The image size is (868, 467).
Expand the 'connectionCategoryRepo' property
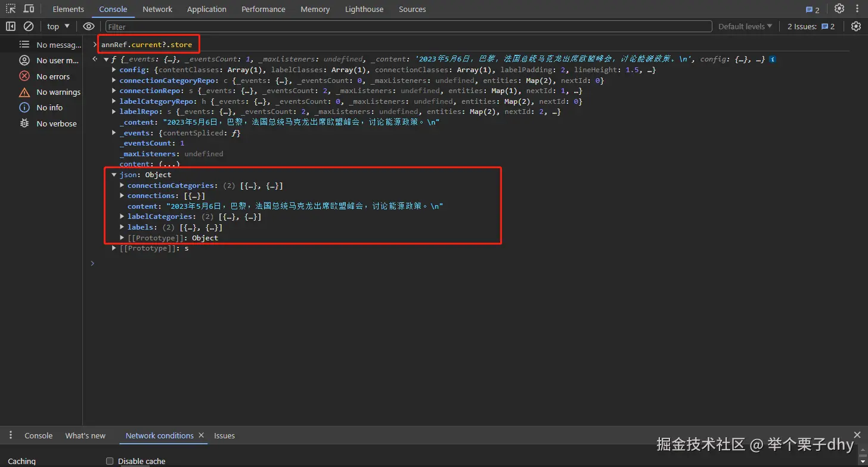pos(114,81)
